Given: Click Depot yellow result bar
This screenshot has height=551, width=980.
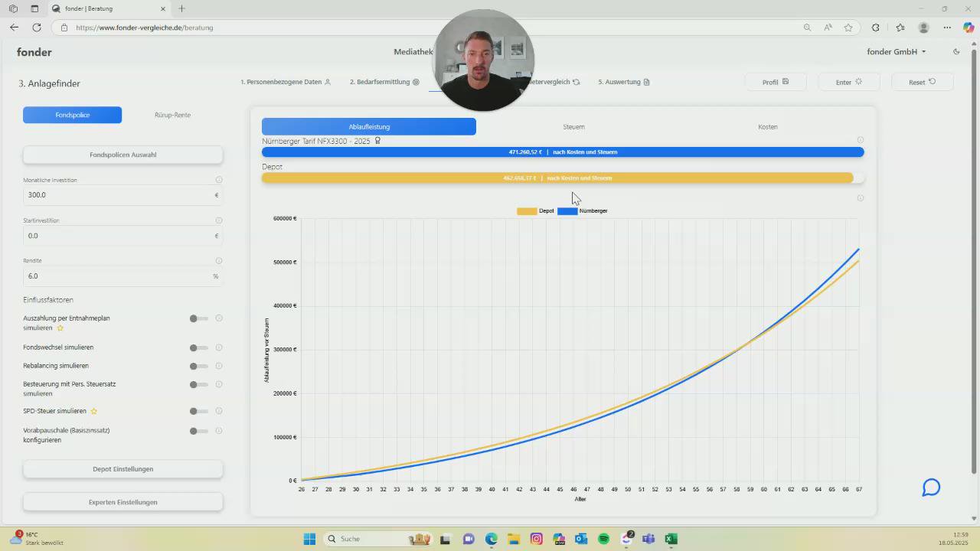Looking at the screenshot, I should pyautogui.click(x=557, y=178).
